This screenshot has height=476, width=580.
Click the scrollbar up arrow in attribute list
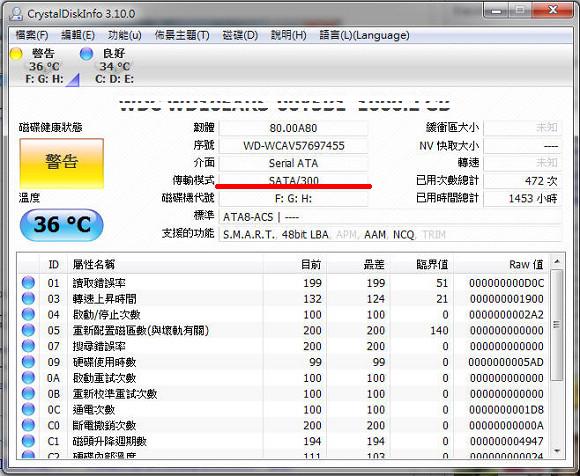[557, 262]
